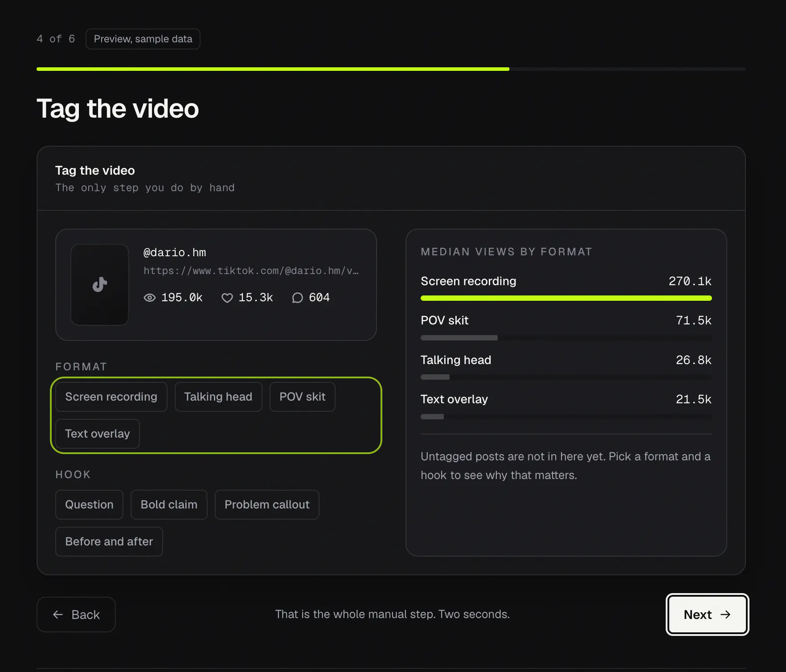The height and width of the screenshot is (672, 786).
Task: Select the Before and after hook
Action: pyautogui.click(x=109, y=541)
